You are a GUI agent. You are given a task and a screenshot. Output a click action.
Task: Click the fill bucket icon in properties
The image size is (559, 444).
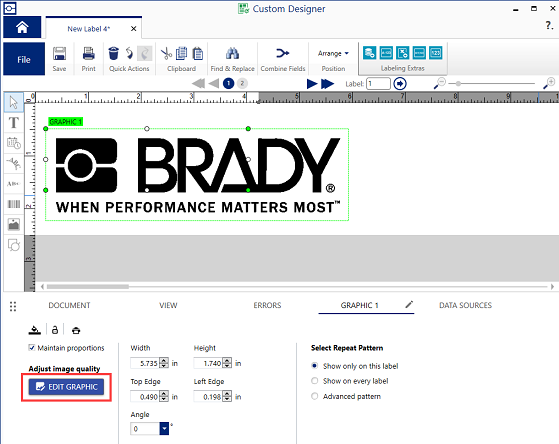coord(35,330)
